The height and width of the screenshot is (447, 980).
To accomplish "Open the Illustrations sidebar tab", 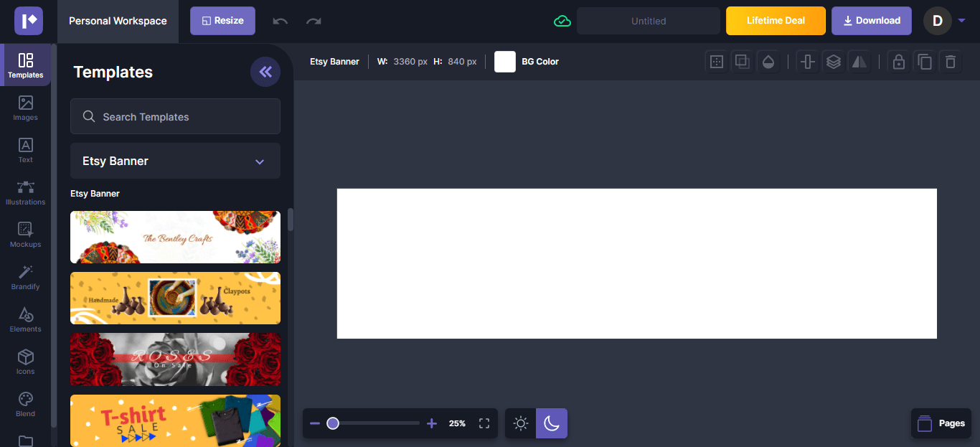I will coord(26,192).
